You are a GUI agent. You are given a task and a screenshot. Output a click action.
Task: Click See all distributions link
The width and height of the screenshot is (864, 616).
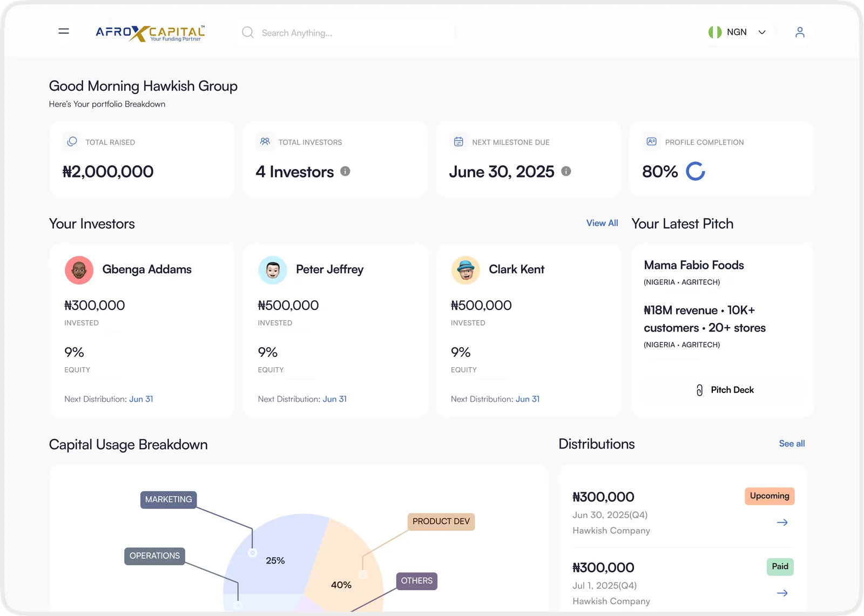[x=792, y=443]
